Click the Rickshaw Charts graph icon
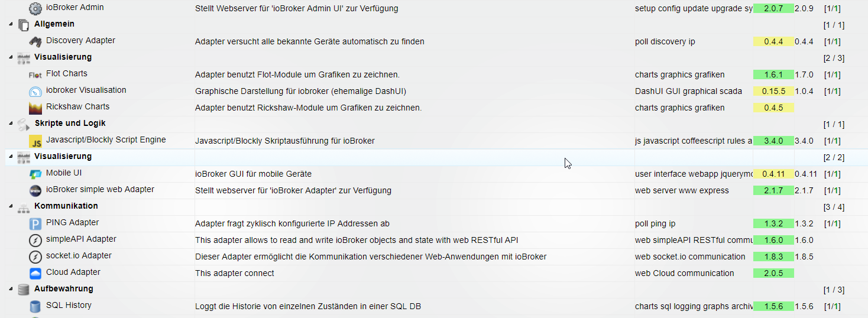868x318 pixels. pos(35,108)
